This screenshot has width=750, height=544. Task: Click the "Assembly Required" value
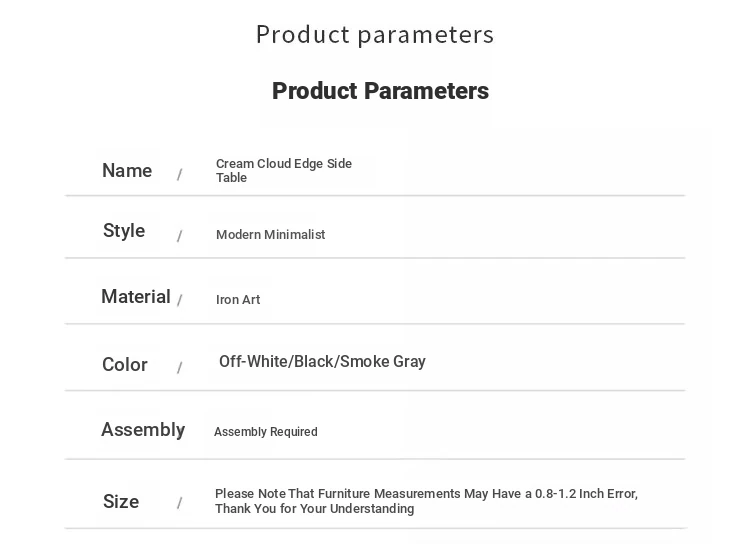coord(265,432)
